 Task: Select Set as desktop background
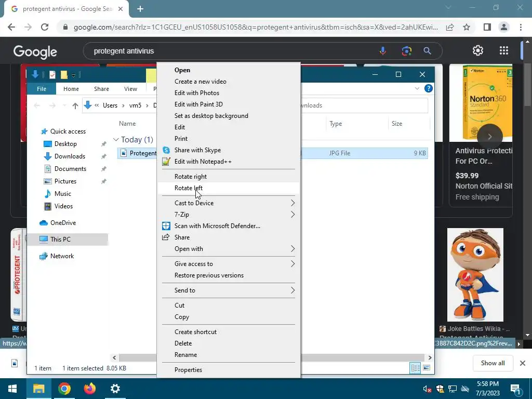coord(229,116)
